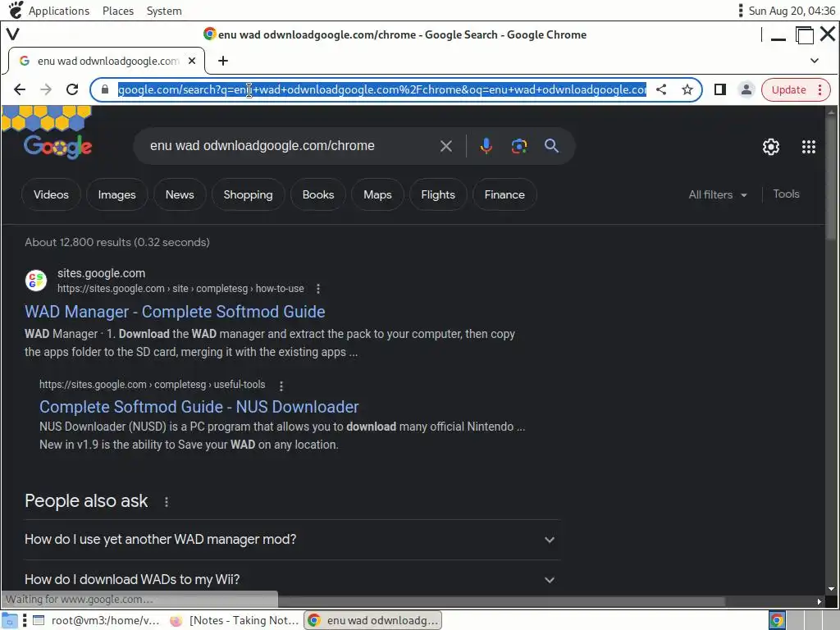The width and height of the screenshot is (840, 630).
Task: Search by image with Google Lens
Action: click(x=519, y=146)
